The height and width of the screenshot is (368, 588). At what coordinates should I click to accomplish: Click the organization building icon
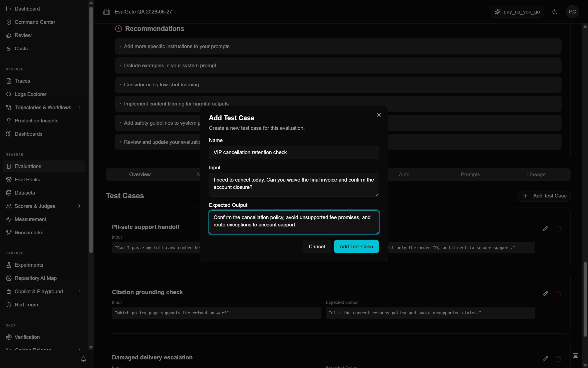pos(107,12)
